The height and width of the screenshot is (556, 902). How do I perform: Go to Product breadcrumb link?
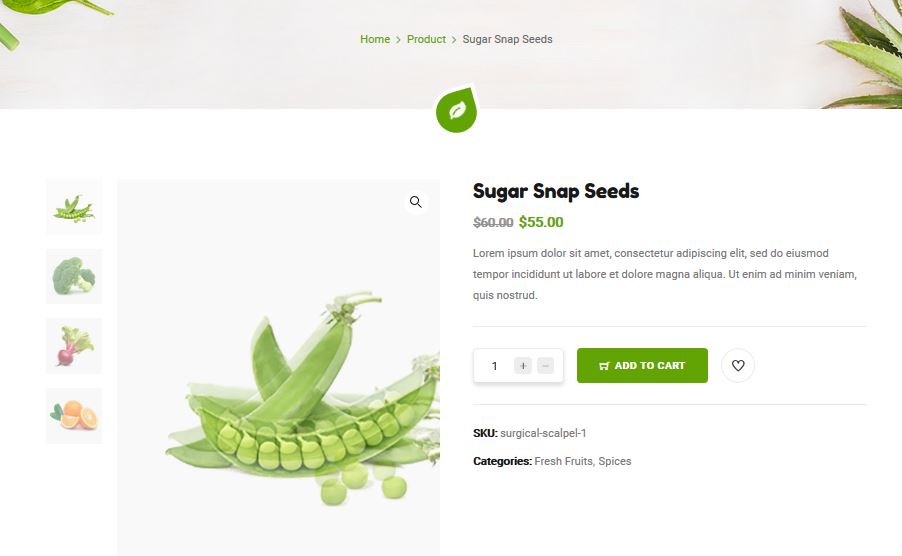[426, 39]
